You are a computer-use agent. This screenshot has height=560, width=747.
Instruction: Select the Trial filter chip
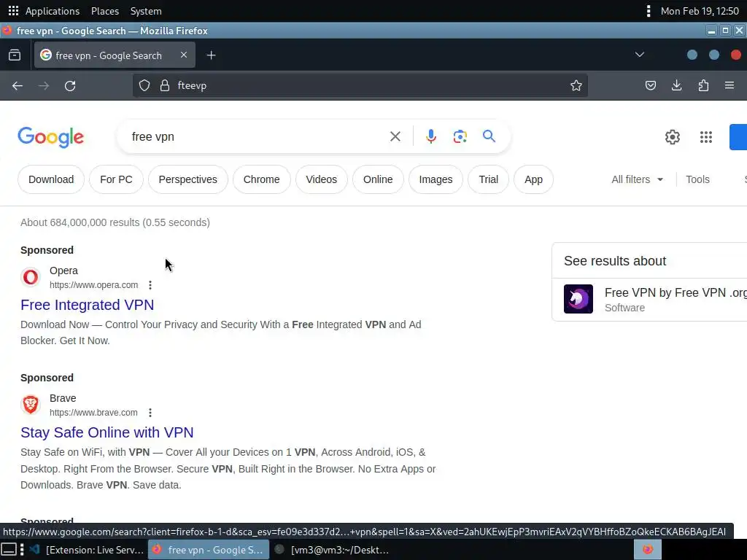pos(488,179)
